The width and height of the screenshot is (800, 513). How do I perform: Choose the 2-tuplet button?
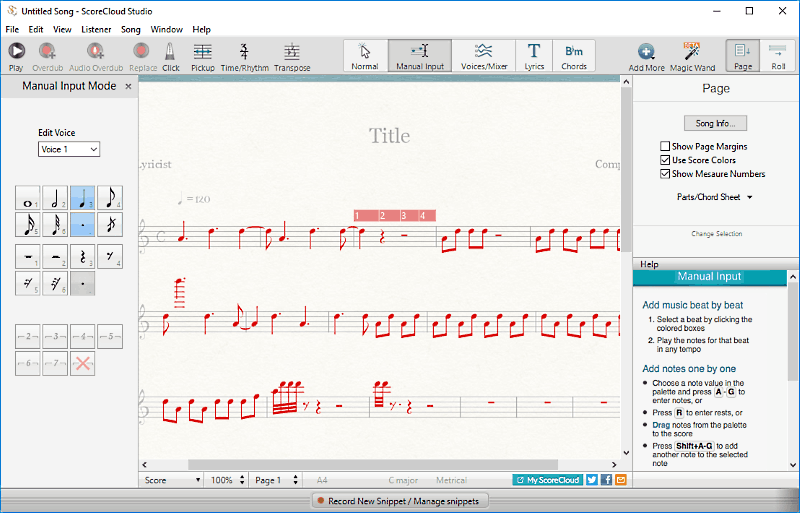click(28, 336)
